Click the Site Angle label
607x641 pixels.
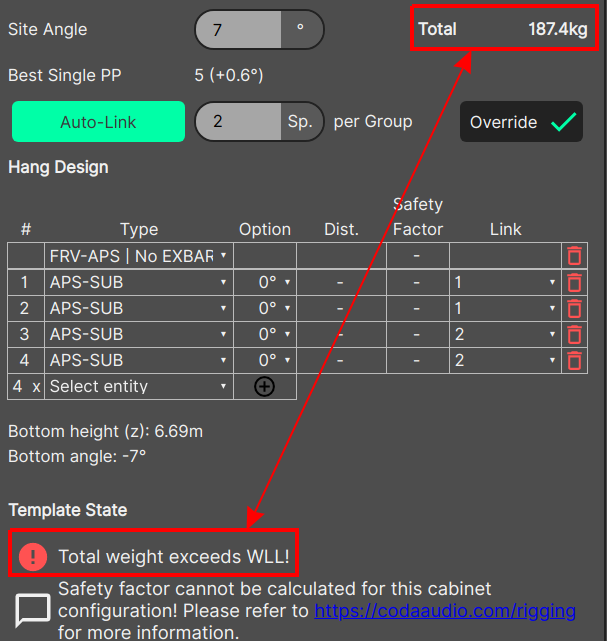pos(47,29)
